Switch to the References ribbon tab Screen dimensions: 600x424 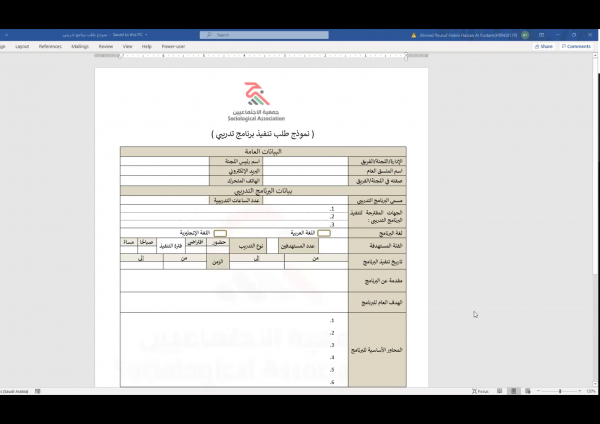tap(50, 46)
